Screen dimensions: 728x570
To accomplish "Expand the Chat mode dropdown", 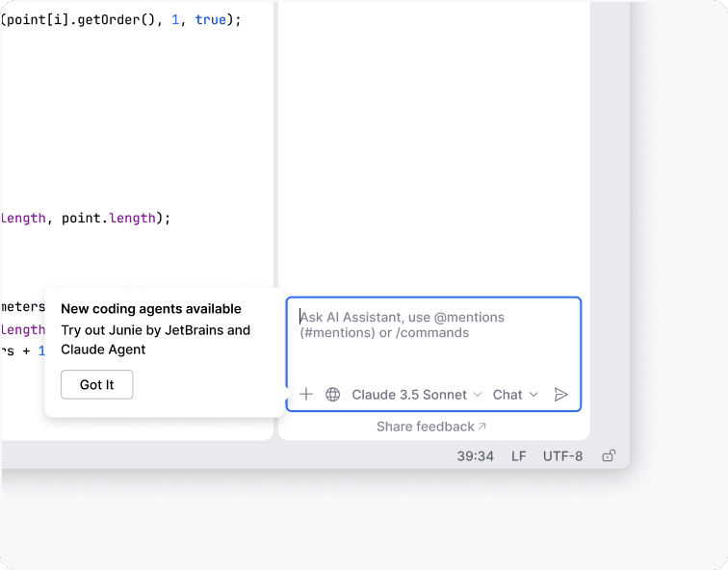I will click(515, 394).
